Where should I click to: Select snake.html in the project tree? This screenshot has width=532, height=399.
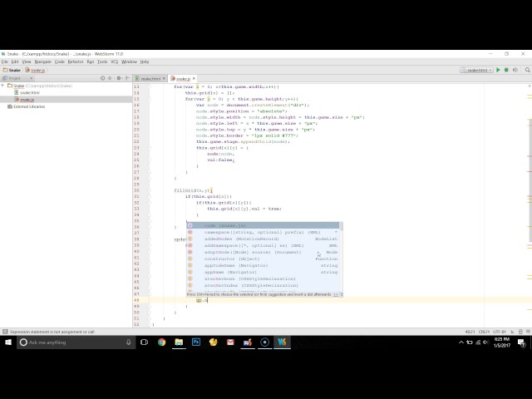[27, 92]
